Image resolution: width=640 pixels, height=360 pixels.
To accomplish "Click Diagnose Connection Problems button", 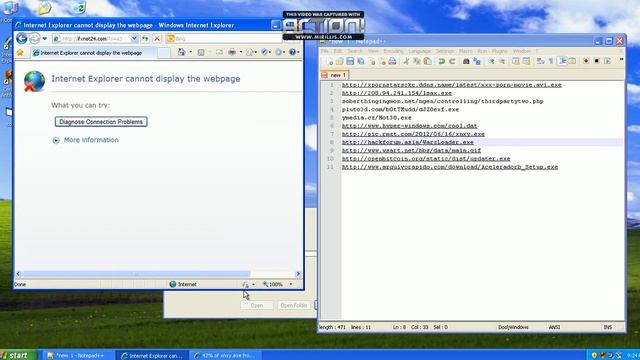I will [x=101, y=122].
